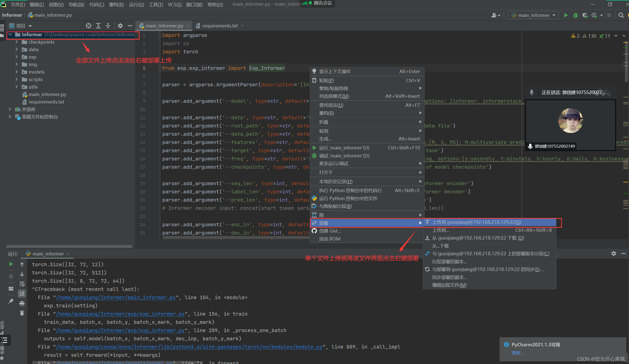Toggle scroll to end in run console
Screen dimensions: 629x364
(x=22, y=293)
